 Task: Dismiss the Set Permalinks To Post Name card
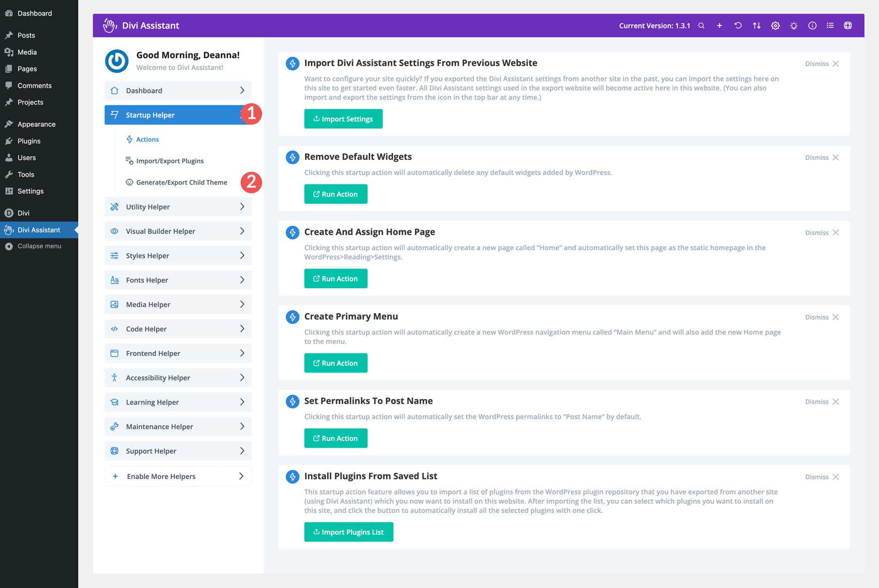[822, 401]
